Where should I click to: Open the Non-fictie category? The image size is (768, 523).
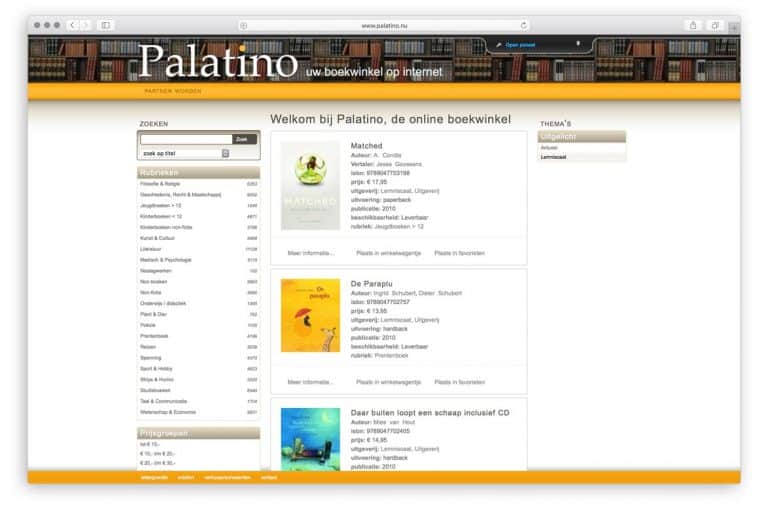[x=150, y=292]
